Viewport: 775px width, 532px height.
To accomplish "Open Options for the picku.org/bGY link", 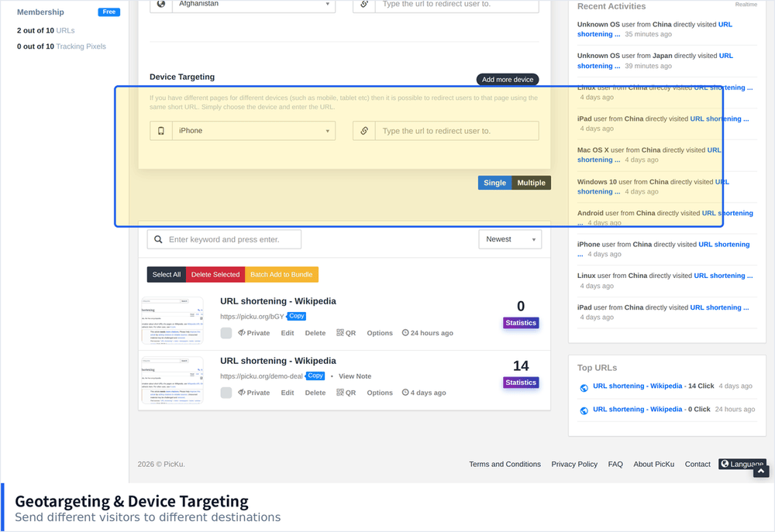I will pos(380,333).
